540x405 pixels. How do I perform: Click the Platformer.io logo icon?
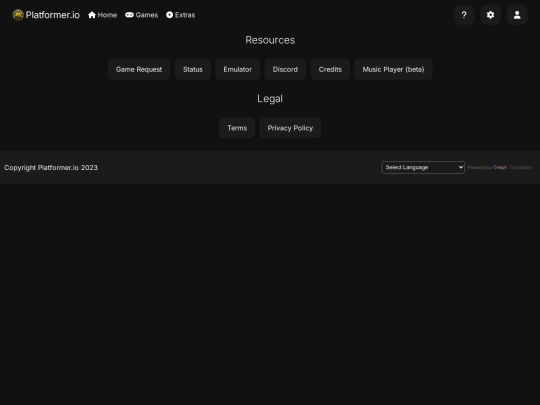tap(18, 15)
